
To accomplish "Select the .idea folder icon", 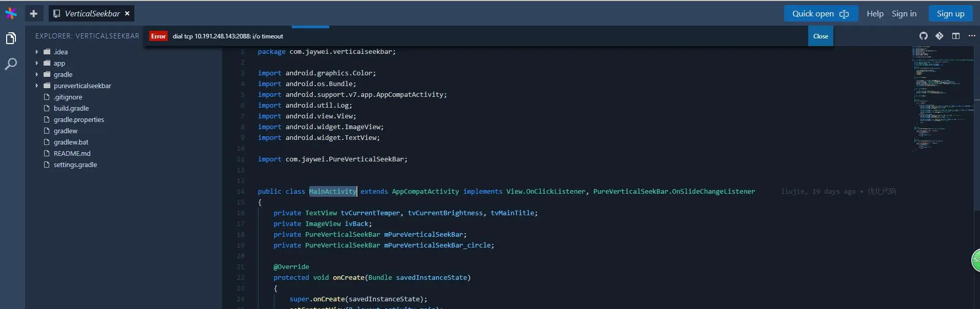I will coord(47,52).
